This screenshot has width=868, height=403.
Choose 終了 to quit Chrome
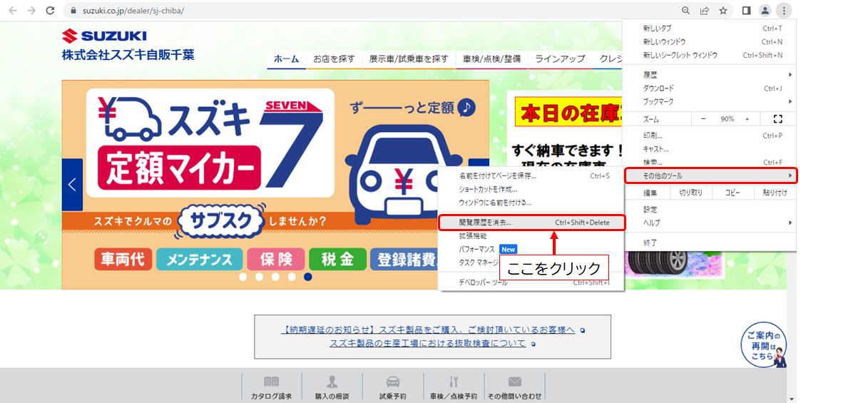[x=710, y=243]
